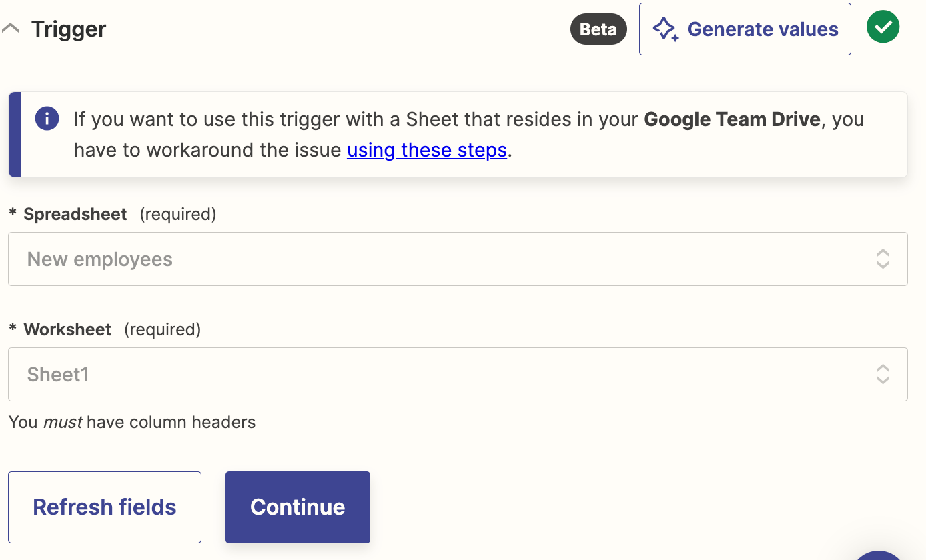Image resolution: width=926 pixels, height=560 pixels.
Task: Click the sparkle icon in Generate values
Action: coord(665,29)
